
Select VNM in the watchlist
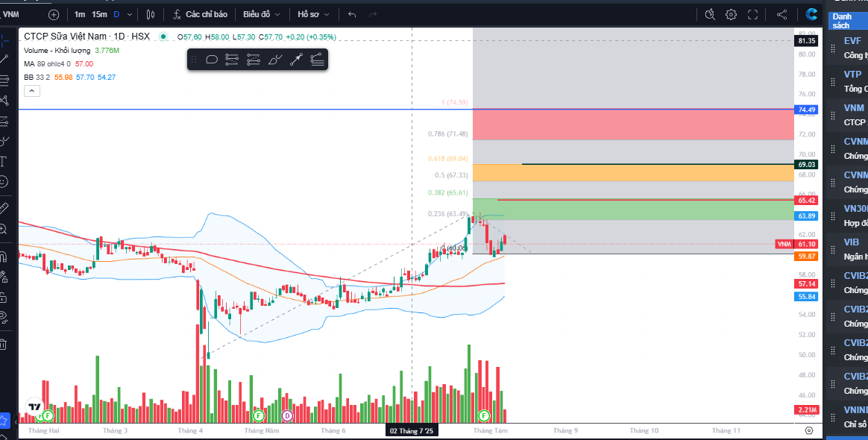854,108
